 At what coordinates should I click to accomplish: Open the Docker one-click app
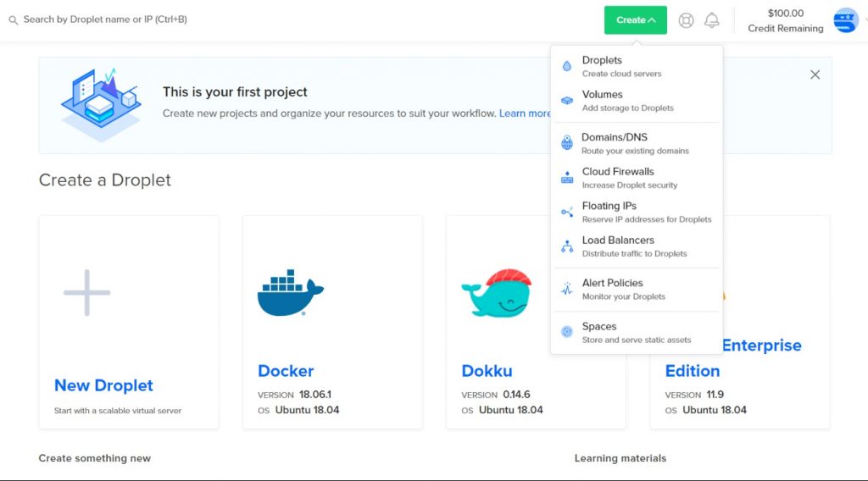point(332,323)
